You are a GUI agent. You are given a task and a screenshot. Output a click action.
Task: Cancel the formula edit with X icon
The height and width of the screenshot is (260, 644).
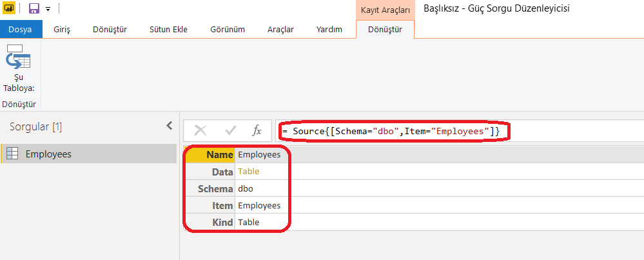(200, 130)
